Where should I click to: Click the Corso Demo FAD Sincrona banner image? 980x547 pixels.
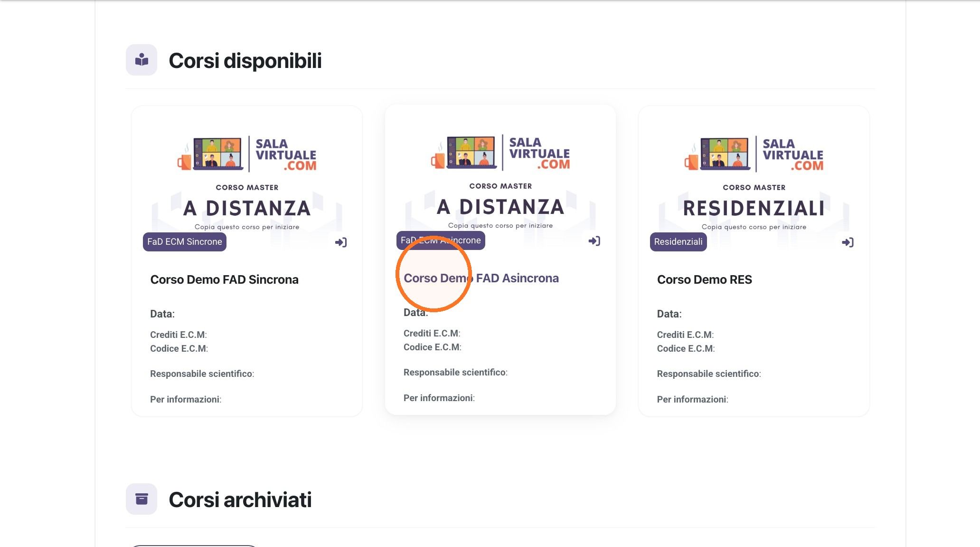click(x=247, y=182)
